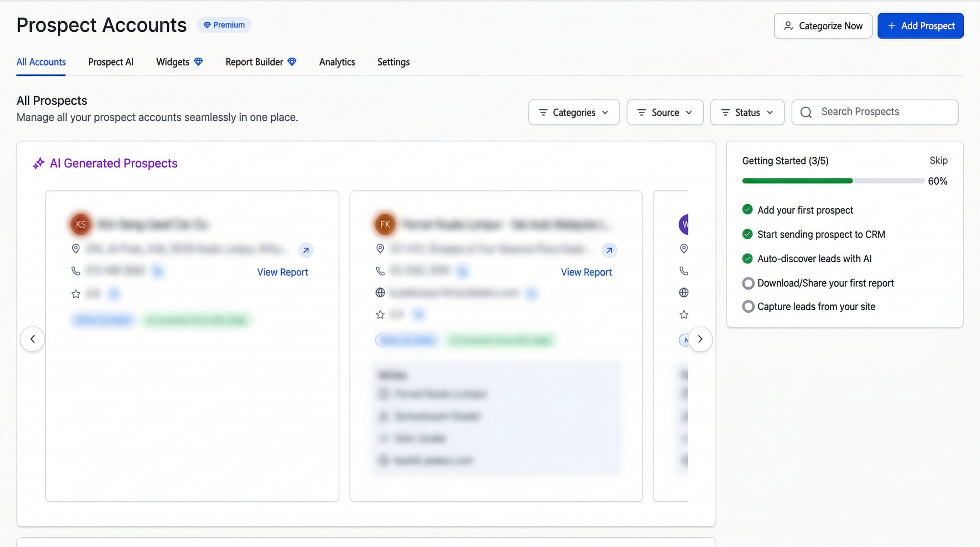Open the Categories filter dropdown
Viewport: 980px width, 547px height.
574,113
